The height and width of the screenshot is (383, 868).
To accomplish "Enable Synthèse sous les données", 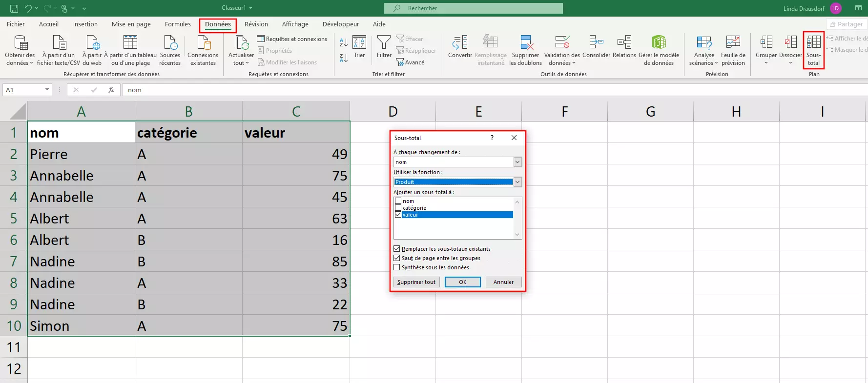I will pos(397,267).
